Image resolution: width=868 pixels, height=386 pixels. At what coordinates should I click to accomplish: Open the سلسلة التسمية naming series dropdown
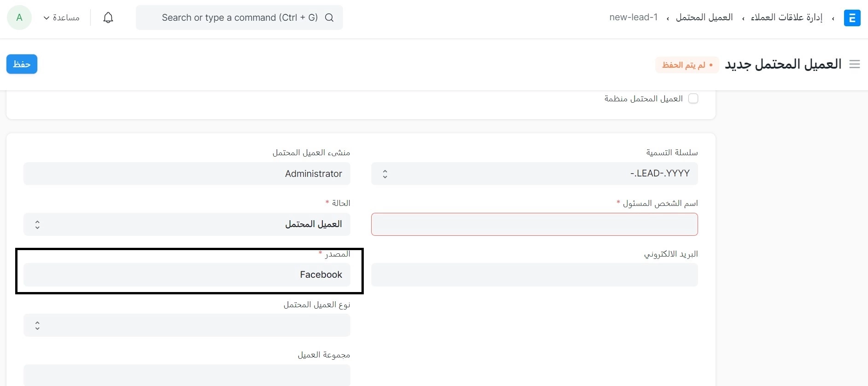pyautogui.click(x=534, y=174)
